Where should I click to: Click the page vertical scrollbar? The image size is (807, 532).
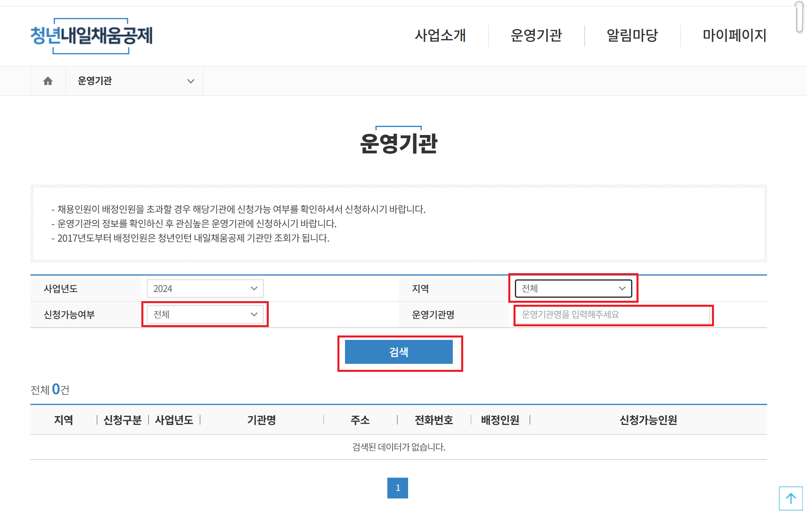pyautogui.click(x=799, y=17)
